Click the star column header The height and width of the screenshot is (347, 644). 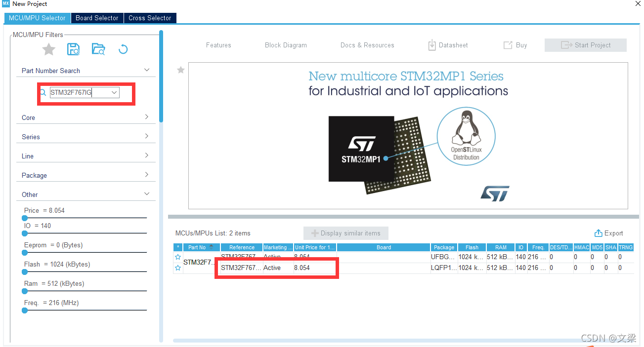(x=178, y=247)
